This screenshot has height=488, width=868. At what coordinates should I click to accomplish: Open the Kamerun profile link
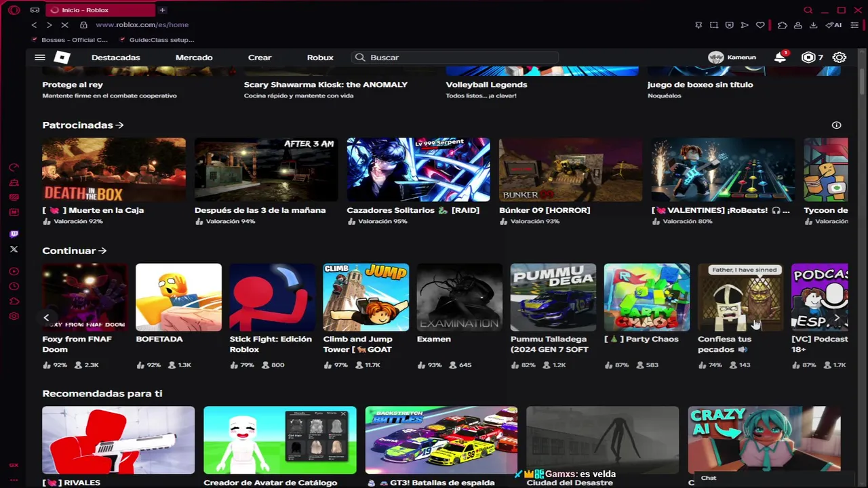pos(732,58)
